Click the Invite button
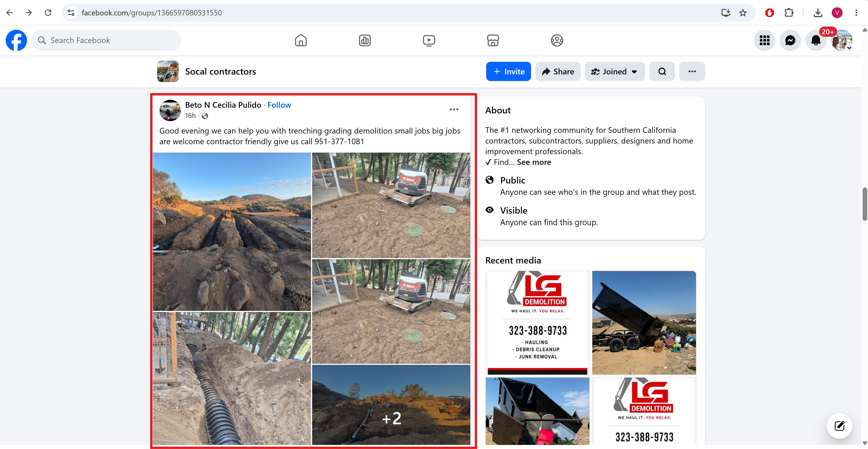Image resolution: width=868 pixels, height=449 pixels. [508, 71]
